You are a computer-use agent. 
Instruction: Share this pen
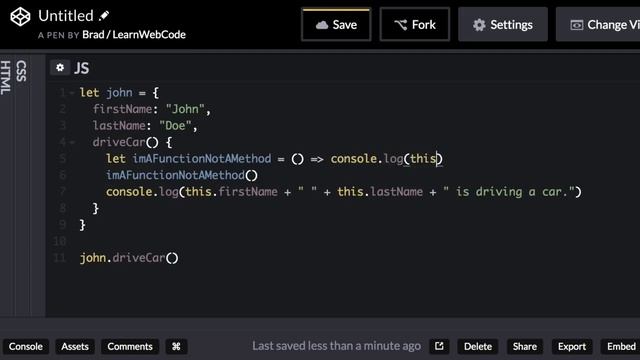pyautogui.click(x=524, y=347)
